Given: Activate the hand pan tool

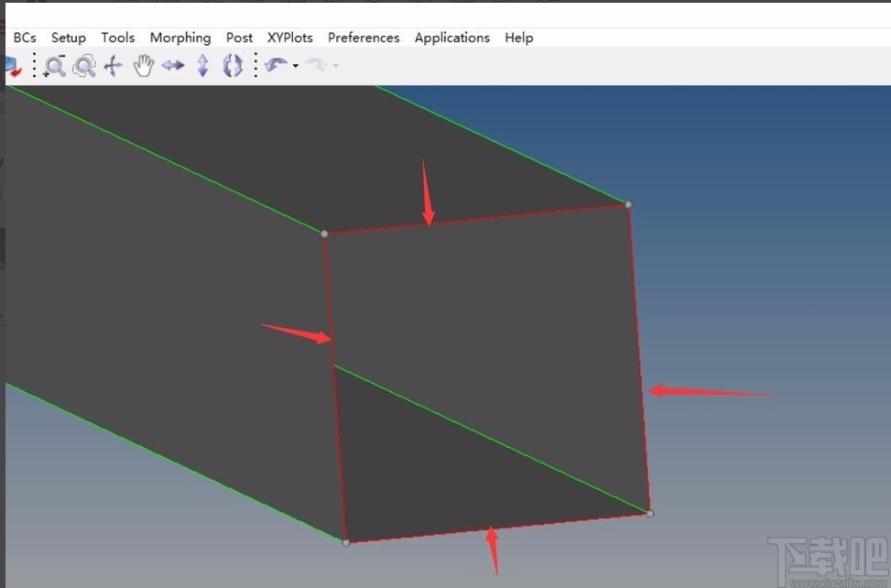Looking at the screenshot, I should 143,66.
